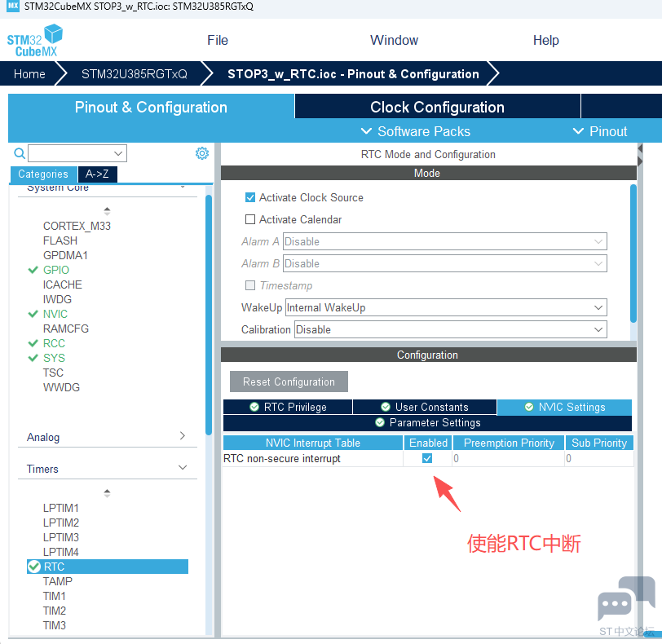Switch to the A->Z tab
This screenshot has height=644, width=662.
click(98, 174)
